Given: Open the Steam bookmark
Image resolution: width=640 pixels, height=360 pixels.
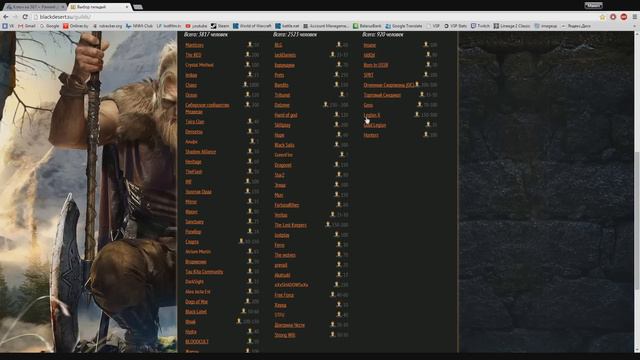Looking at the screenshot, I should 220,26.
